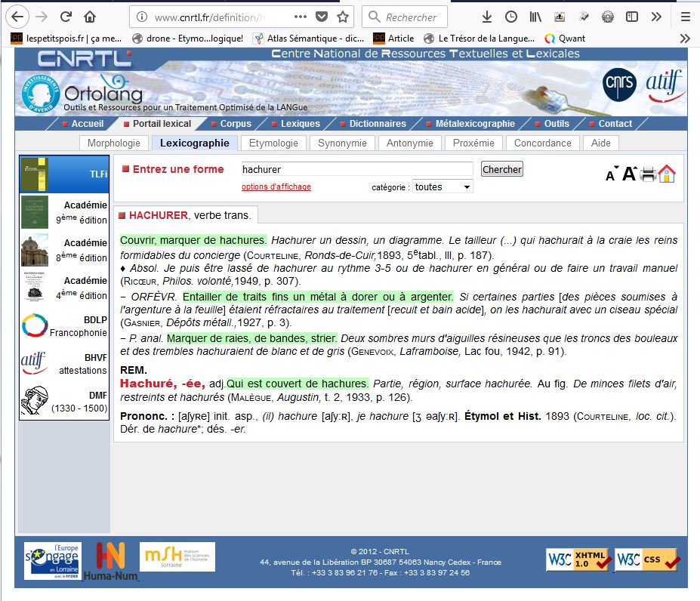Viewport: 700px width, 601px height.
Task: Bookmark this page with the star icon
Action: 343,17
